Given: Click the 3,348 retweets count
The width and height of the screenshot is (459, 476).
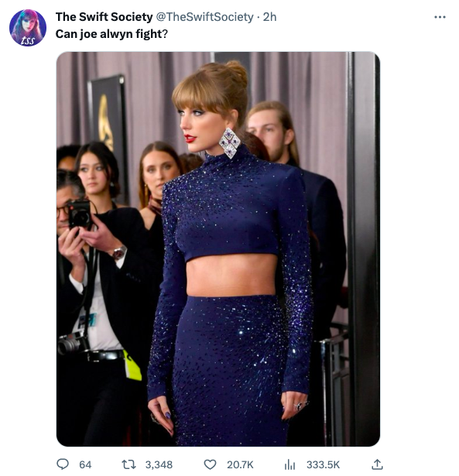Looking at the screenshot, I should click(x=159, y=464).
